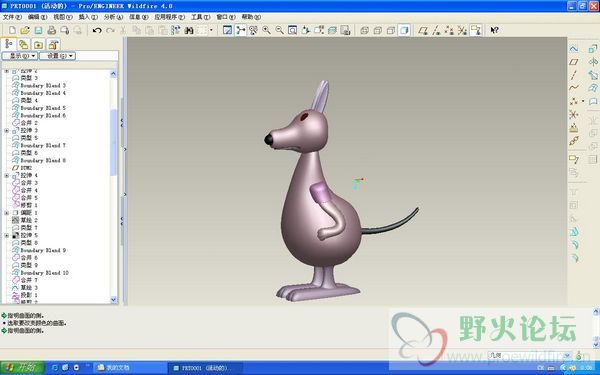This screenshot has width=600, height=375.
Task: Open the 视图 menu
Action: [62, 17]
